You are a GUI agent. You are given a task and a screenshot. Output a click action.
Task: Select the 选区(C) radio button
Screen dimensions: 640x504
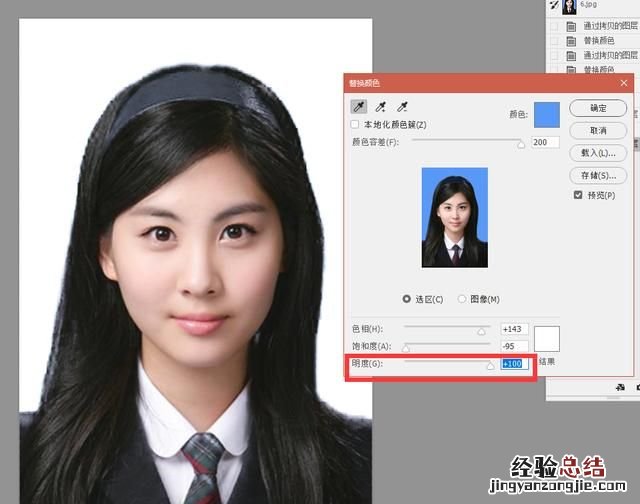407,299
